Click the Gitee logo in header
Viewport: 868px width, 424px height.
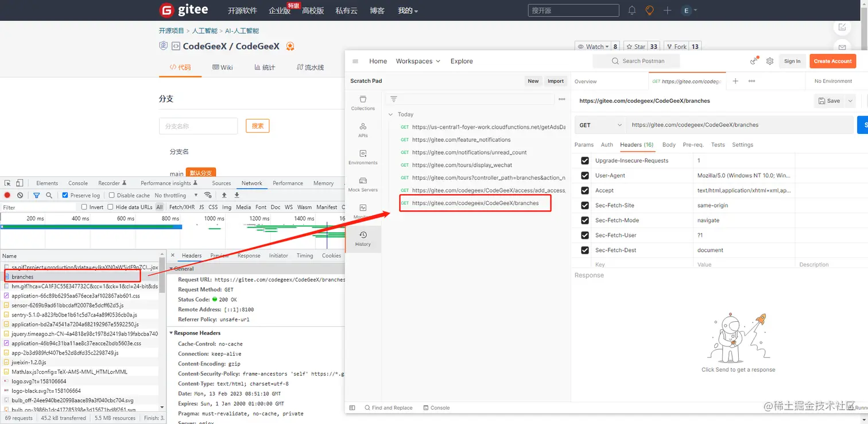[184, 10]
